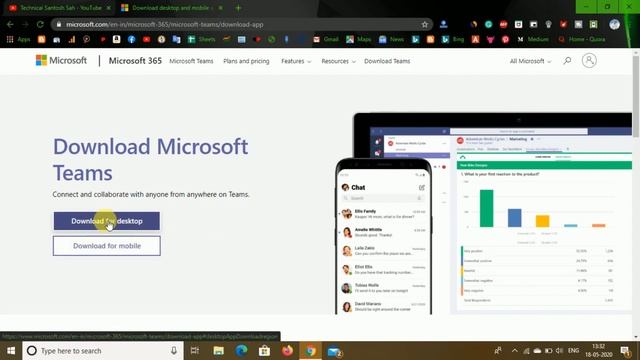Expand the Resources dropdown

(x=338, y=61)
